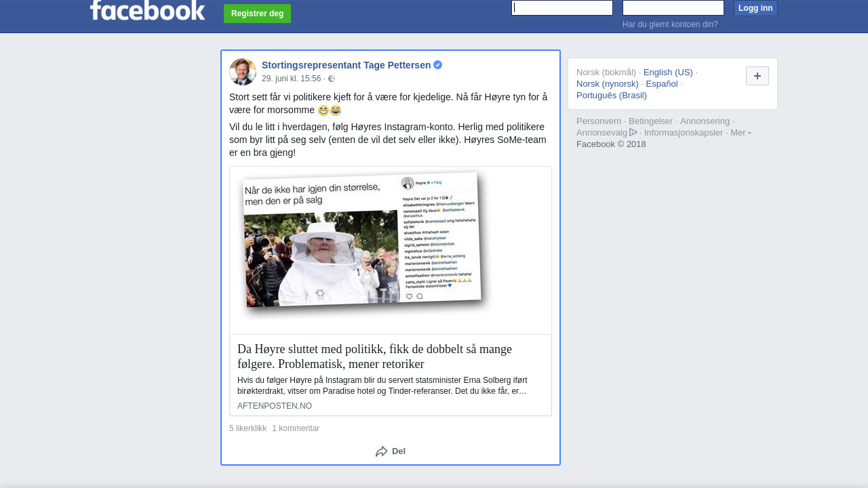
Task: Click the verified badge next to Tage Pettersen
Action: click(x=438, y=65)
